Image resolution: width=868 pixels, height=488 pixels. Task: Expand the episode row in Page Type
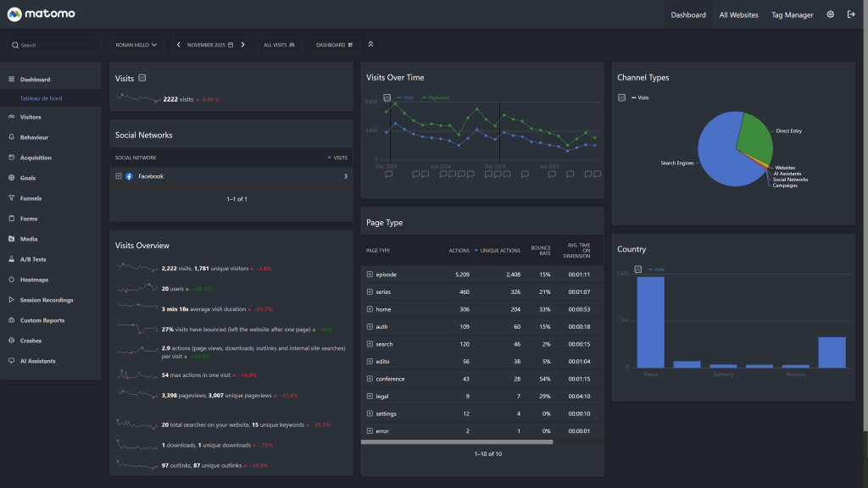370,274
